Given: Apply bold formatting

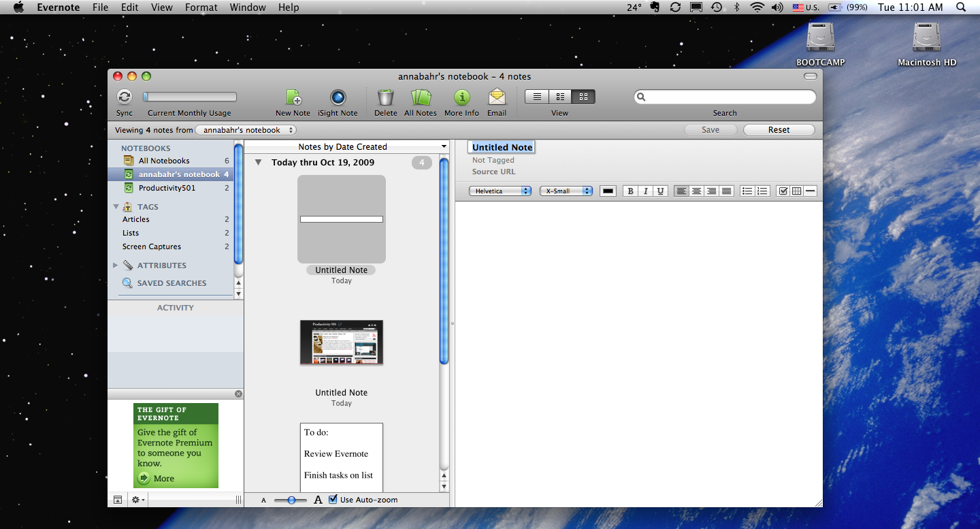Looking at the screenshot, I should pos(631,191).
